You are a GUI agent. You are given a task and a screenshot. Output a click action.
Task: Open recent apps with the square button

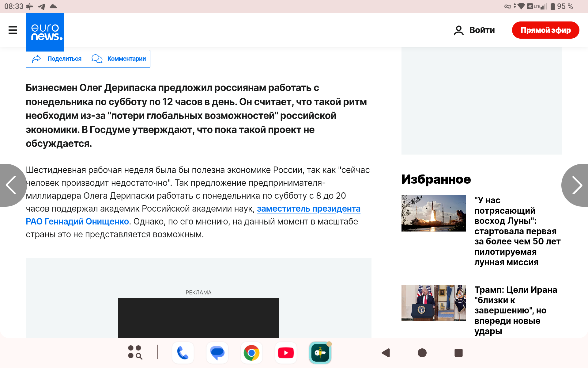point(459,353)
